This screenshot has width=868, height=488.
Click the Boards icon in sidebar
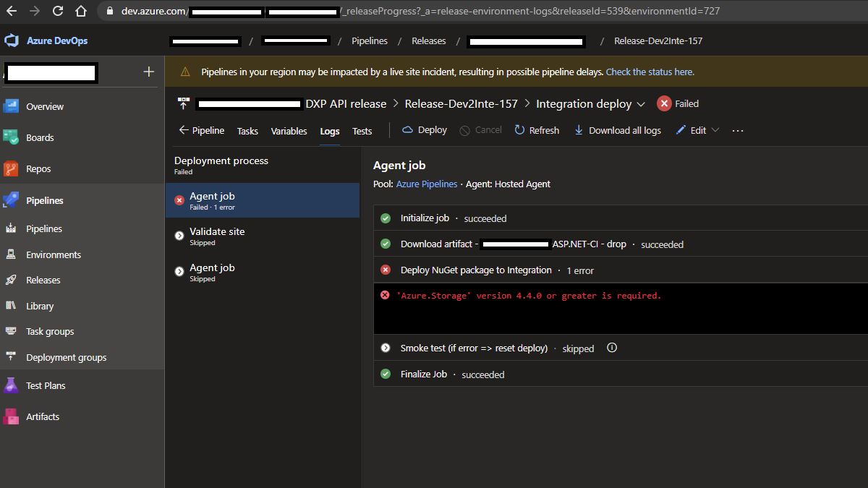pyautogui.click(x=11, y=137)
